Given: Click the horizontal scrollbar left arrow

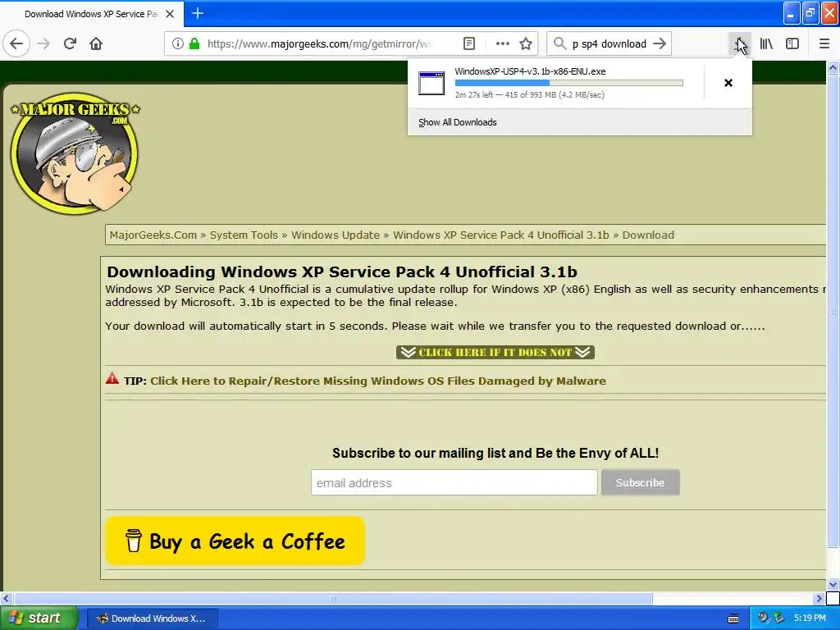Looking at the screenshot, I should (x=7, y=598).
